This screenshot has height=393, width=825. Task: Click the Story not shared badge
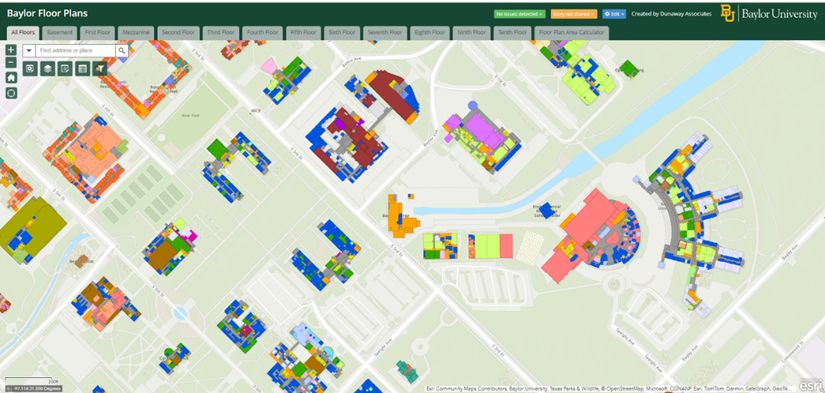[574, 14]
